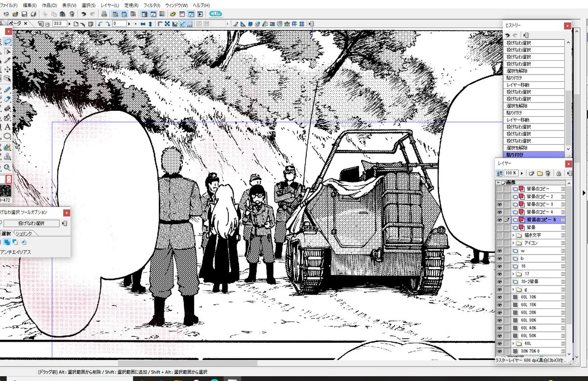Image resolution: width=588 pixels, height=381 pixels.
Task: Click the tone pattern thumbnail in toolbox
Action: [x=6, y=191]
